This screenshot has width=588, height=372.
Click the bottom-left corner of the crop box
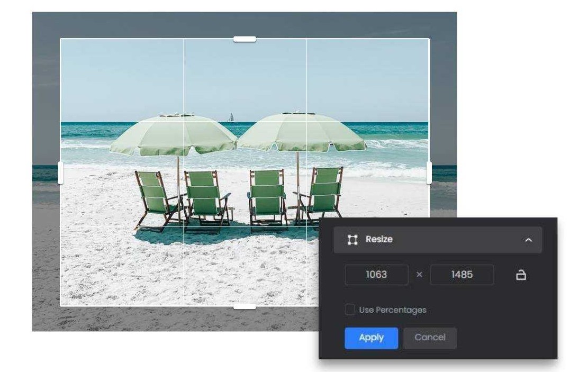[x=60, y=306]
